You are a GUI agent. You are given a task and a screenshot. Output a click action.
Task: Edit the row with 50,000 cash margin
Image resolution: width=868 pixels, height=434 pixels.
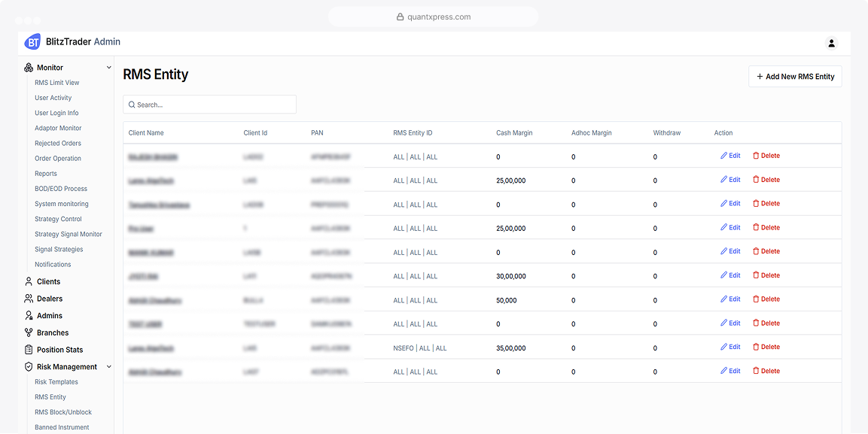(730, 299)
